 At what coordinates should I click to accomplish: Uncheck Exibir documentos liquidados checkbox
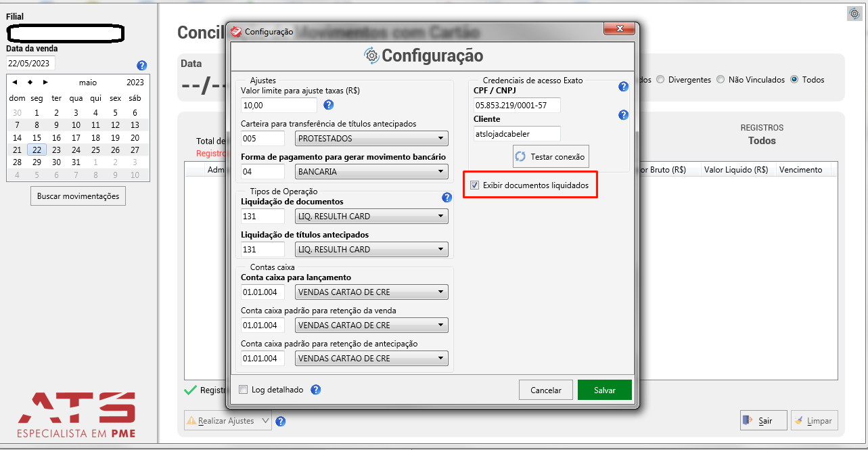[475, 185]
